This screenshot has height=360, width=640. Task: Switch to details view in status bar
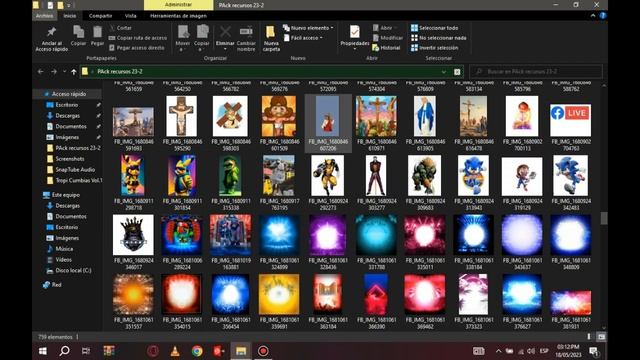589,337
